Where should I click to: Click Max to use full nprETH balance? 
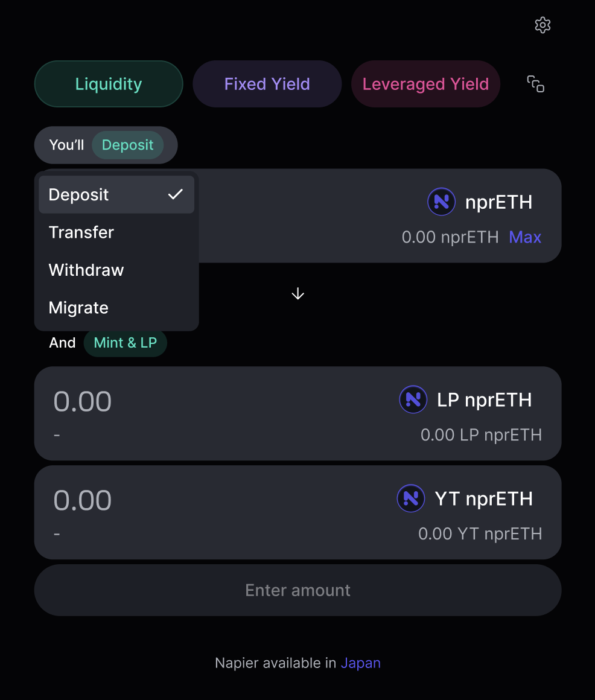click(x=525, y=237)
